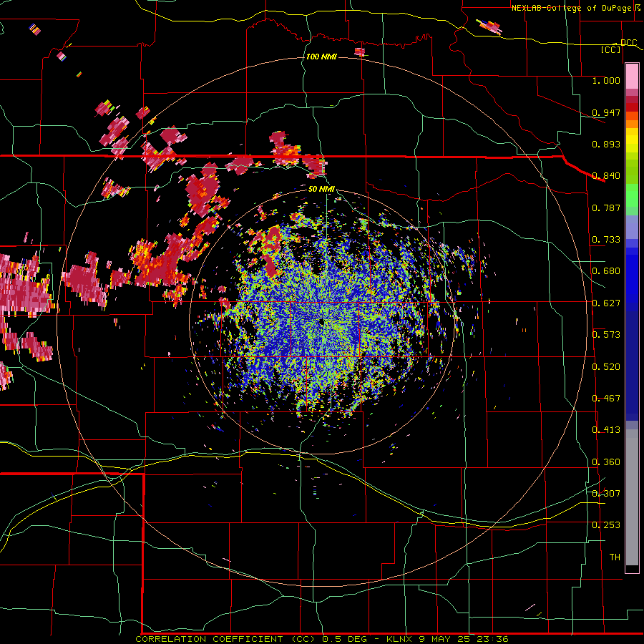Click the 0.413 scale value
This screenshot has width=644, height=644.
[606, 430]
